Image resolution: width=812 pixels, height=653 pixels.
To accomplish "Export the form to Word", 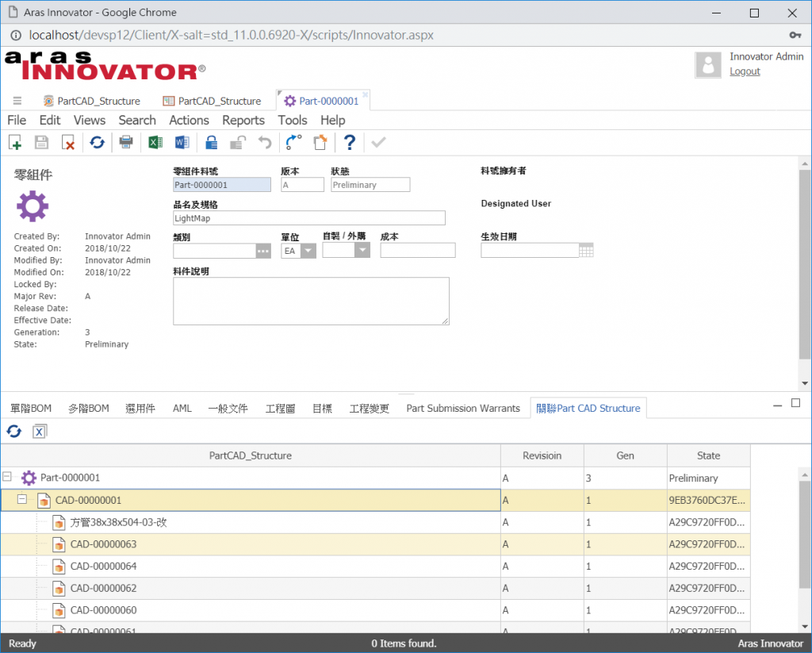I will pyautogui.click(x=182, y=142).
